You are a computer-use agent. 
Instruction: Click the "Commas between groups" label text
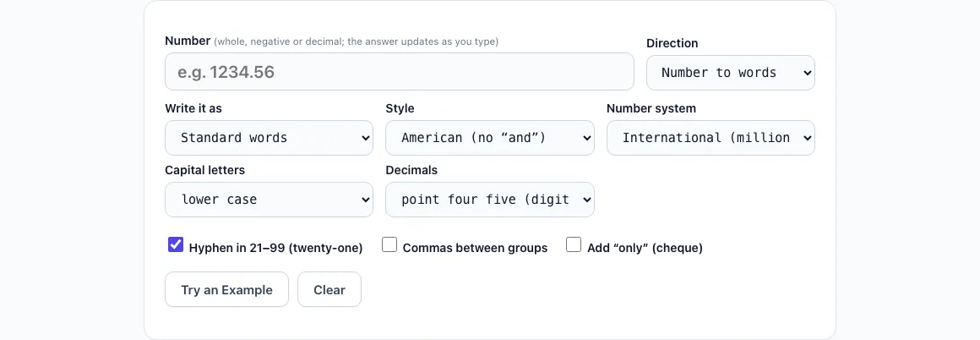(x=475, y=248)
